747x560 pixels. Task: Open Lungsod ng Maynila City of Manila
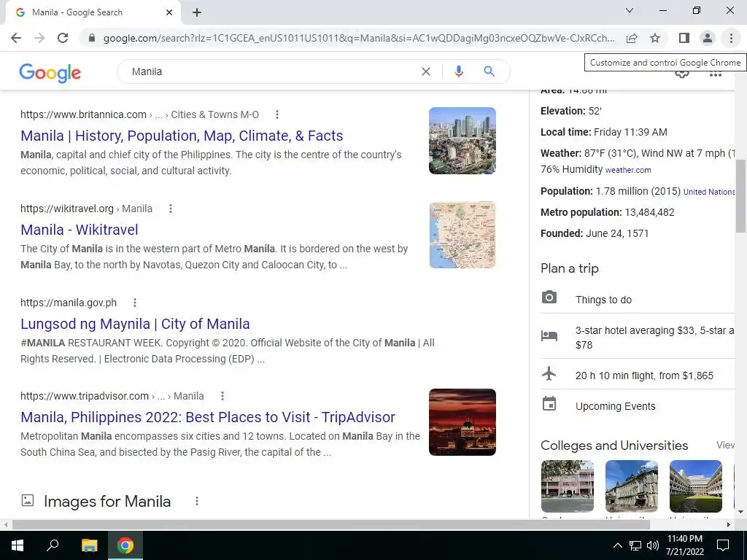tap(135, 324)
